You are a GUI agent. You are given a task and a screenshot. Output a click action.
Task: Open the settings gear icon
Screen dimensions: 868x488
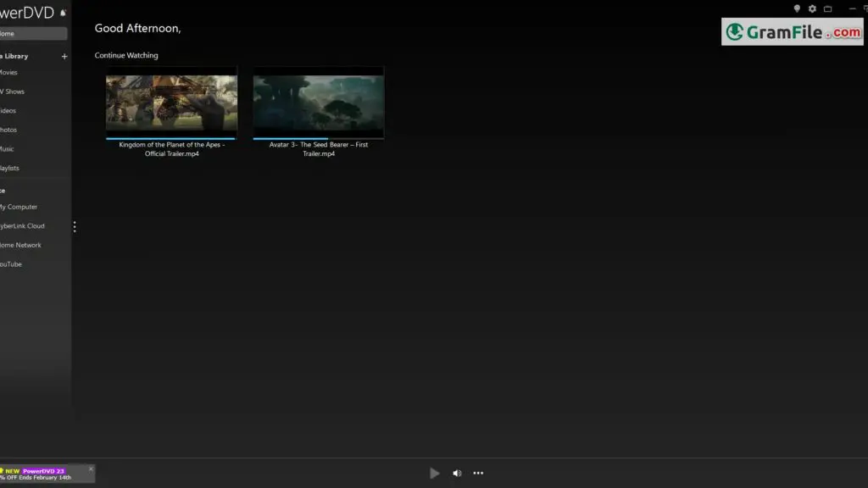[x=812, y=8]
